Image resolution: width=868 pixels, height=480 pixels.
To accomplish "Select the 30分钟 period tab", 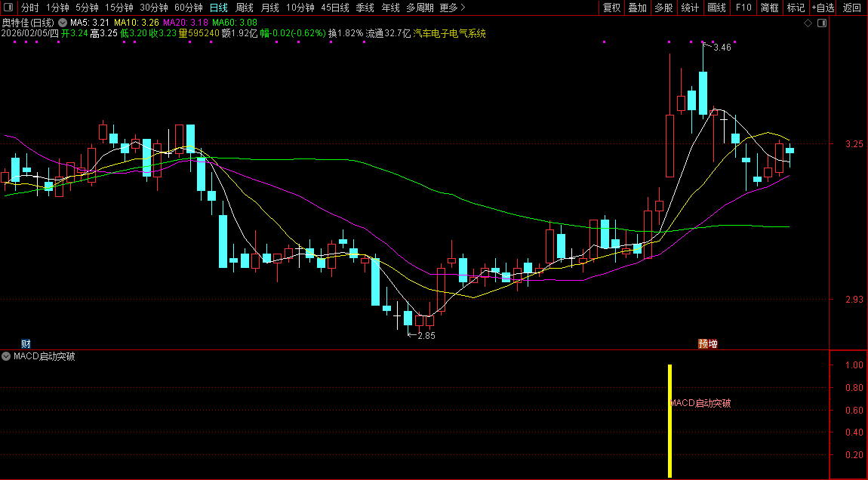I will tap(154, 8).
